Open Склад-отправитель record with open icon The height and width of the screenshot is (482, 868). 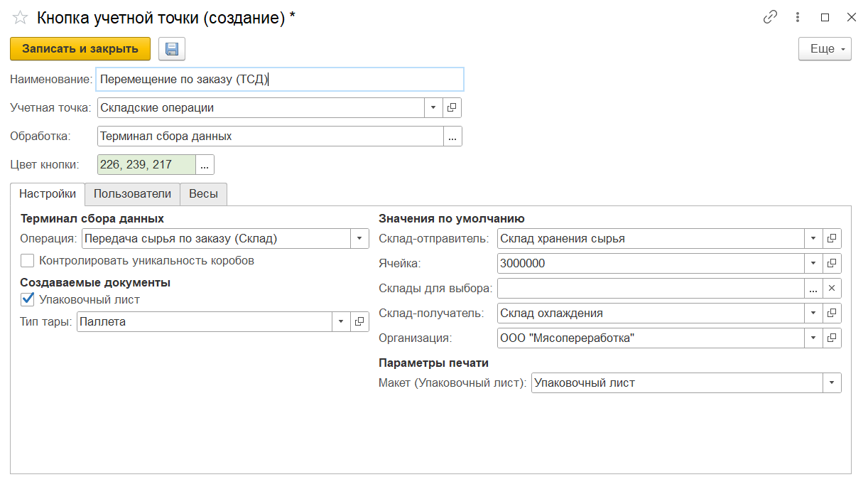tap(832, 239)
